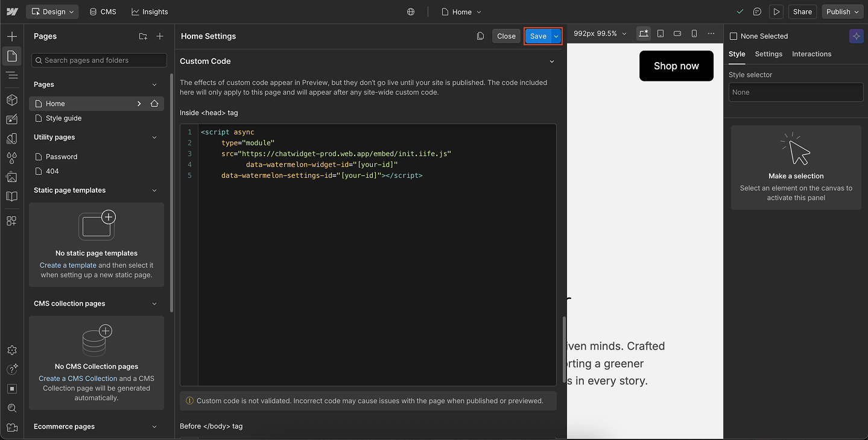Click the Close button
The height and width of the screenshot is (440, 868).
click(506, 36)
